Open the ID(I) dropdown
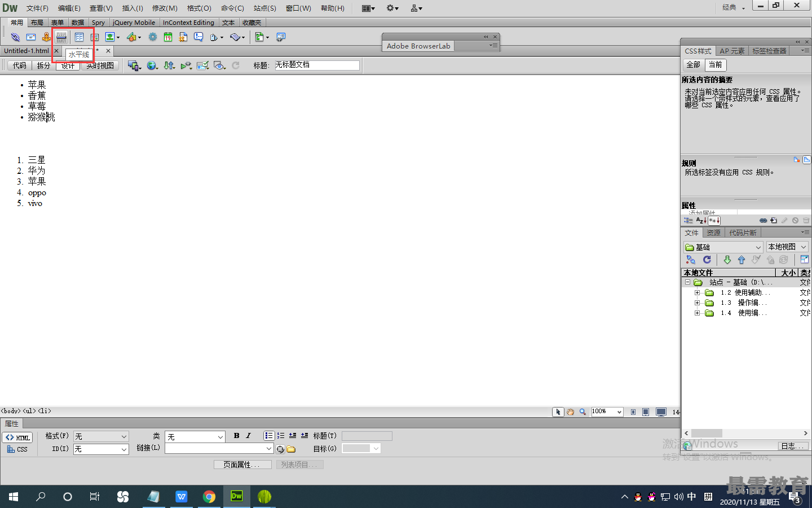 coord(101,449)
